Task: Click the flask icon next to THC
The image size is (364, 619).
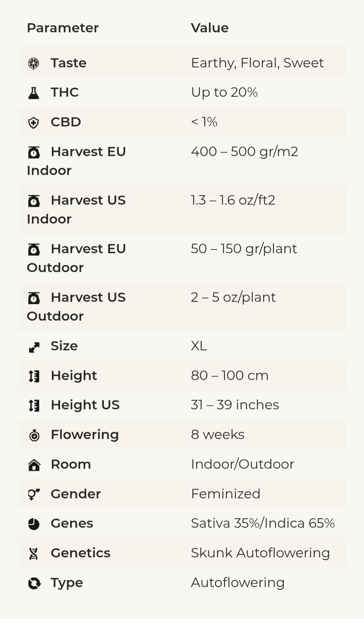Action: point(33,93)
